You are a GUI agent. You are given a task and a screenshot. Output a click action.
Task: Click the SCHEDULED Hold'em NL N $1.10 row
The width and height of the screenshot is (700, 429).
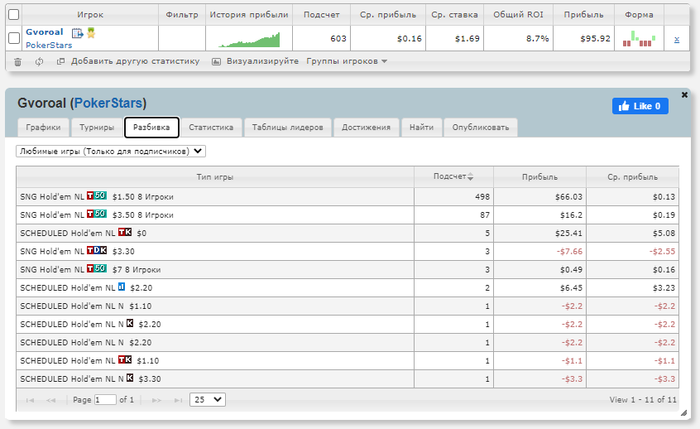coord(347,306)
